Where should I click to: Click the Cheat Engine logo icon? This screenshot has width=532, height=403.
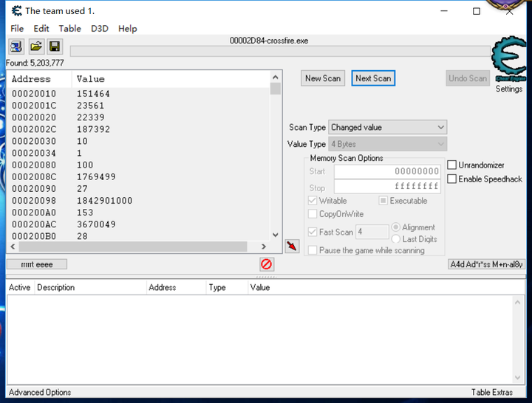pyautogui.click(x=508, y=58)
